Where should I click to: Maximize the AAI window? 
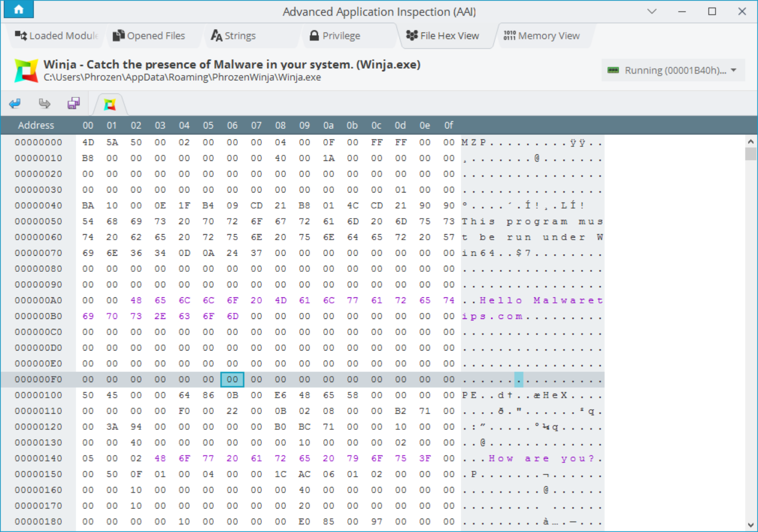(712, 11)
